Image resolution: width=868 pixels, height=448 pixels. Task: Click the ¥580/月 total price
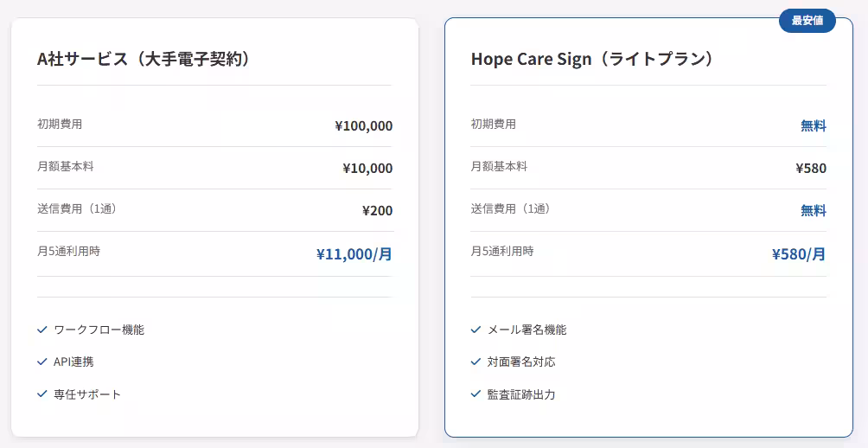pyautogui.click(x=798, y=254)
